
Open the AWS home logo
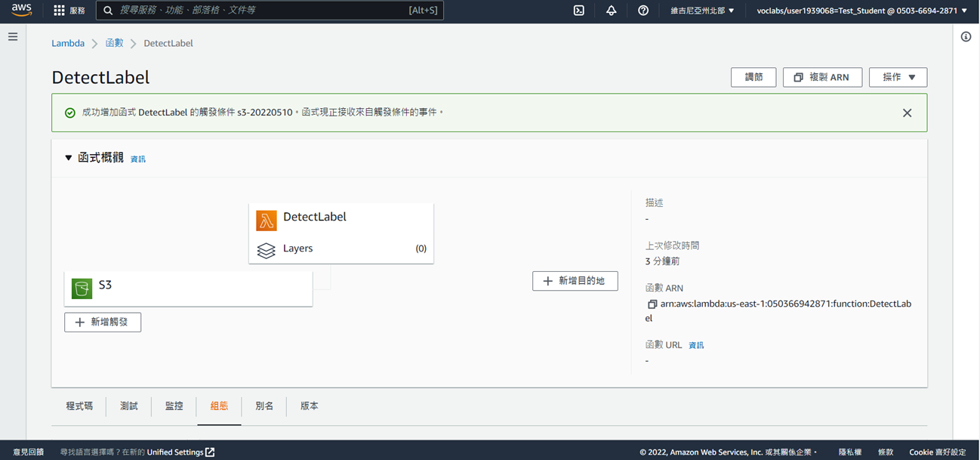point(21,11)
